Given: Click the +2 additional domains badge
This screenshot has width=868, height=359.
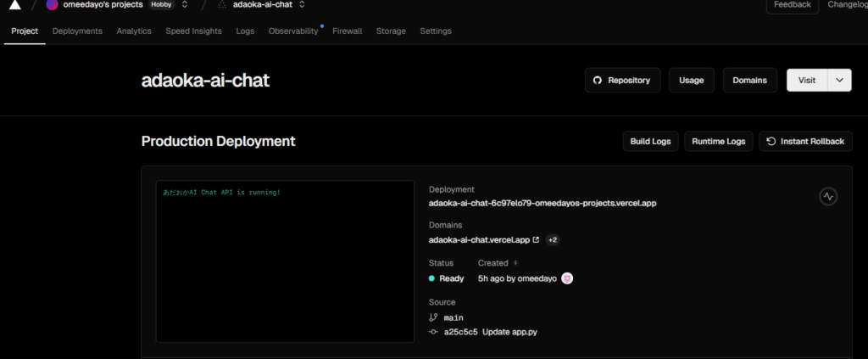Looking at the screenshot, I should 552,240.
